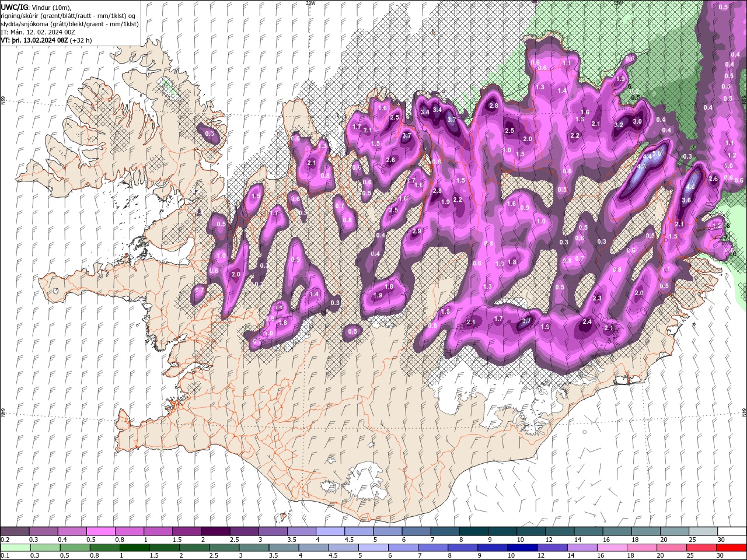Pick upper legend swatch between 2 and 2.5
This screenshot has width=747, height=560.
click(x=215, y=531)
